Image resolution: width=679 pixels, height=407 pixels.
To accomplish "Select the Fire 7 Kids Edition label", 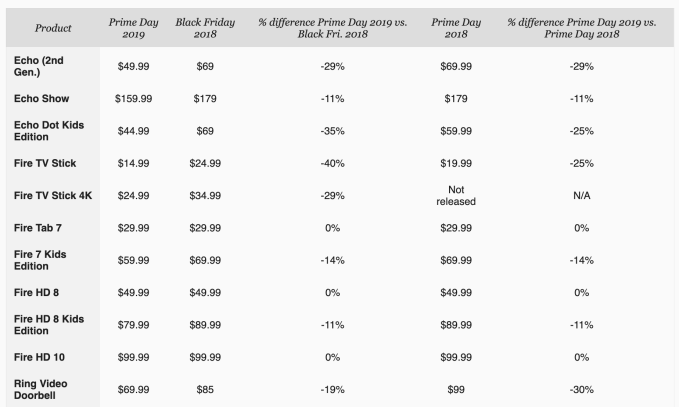I will click(40, 259).
